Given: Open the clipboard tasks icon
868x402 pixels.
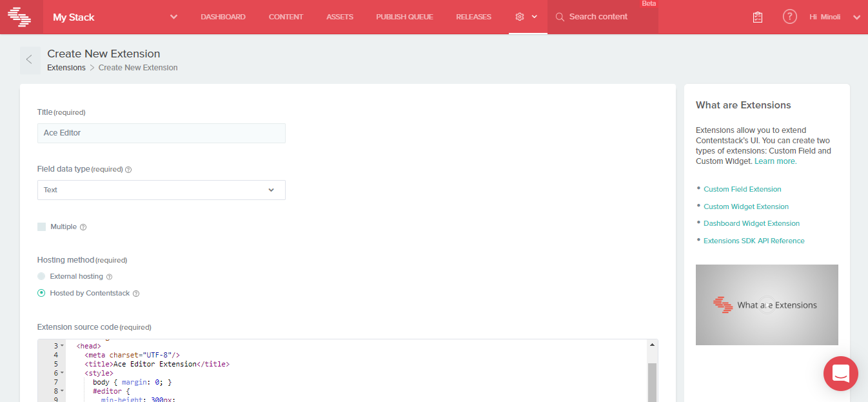Looking at the screenshot, I should (758, 17).
